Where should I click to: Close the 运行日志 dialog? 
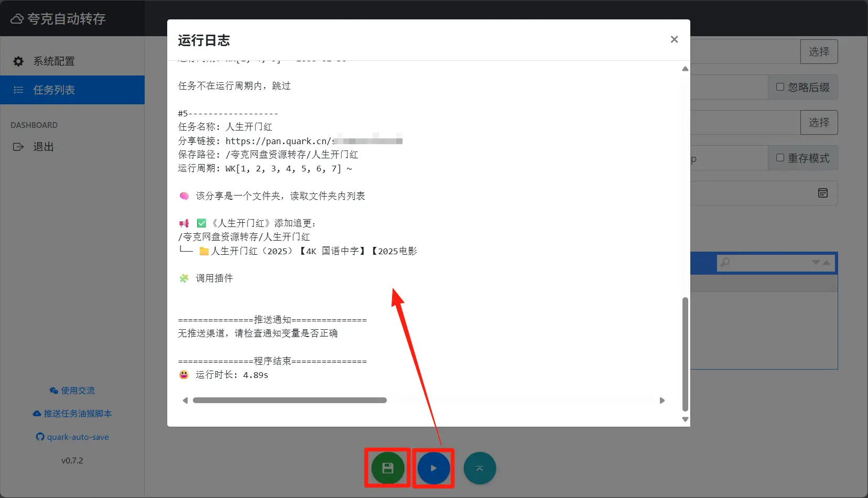674,40
